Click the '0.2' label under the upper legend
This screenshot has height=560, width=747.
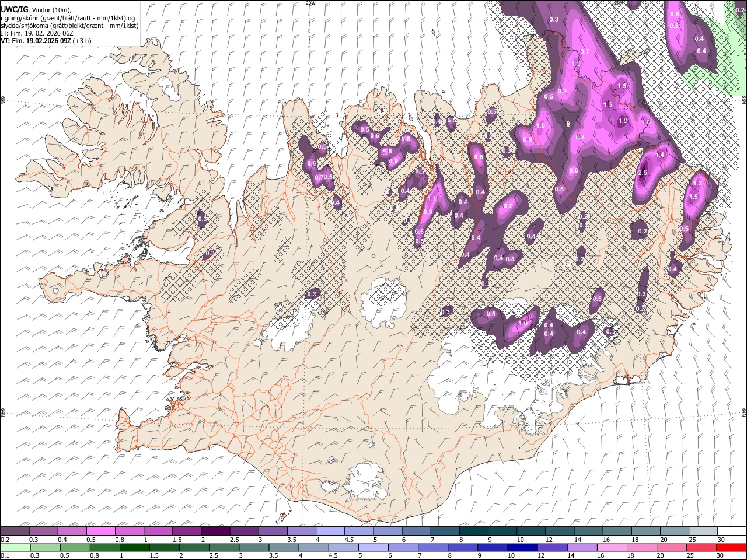5,540
